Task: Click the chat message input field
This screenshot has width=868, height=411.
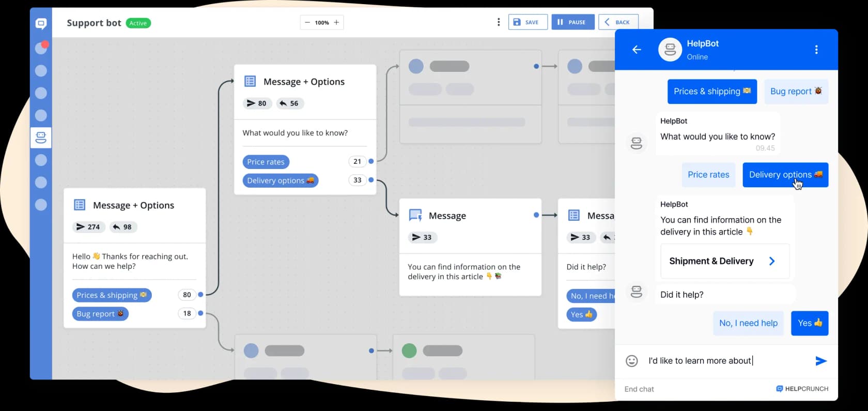Action: [x=726, y=361]
